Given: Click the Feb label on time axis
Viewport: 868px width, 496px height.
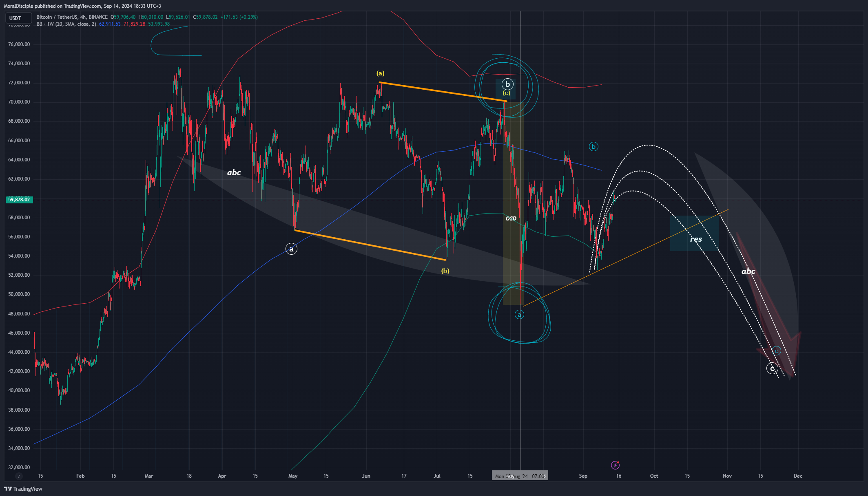Looking at the screenshot, I should pyautogui.click(x=80, y=476).
